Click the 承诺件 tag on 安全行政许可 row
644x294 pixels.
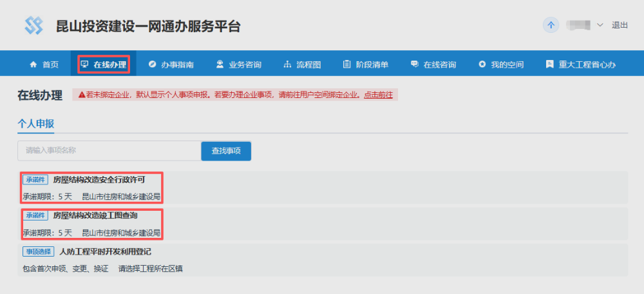tap(35, 180)
